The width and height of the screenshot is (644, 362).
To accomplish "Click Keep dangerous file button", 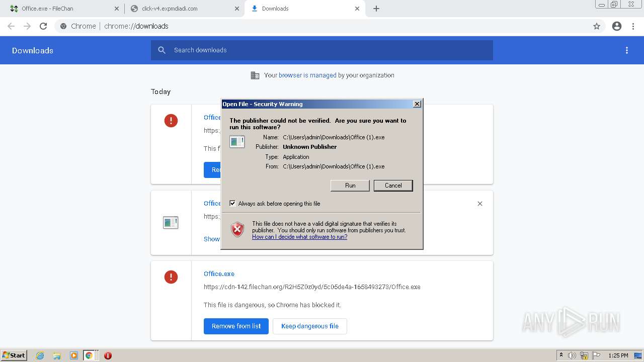I will tap(310, 326).
